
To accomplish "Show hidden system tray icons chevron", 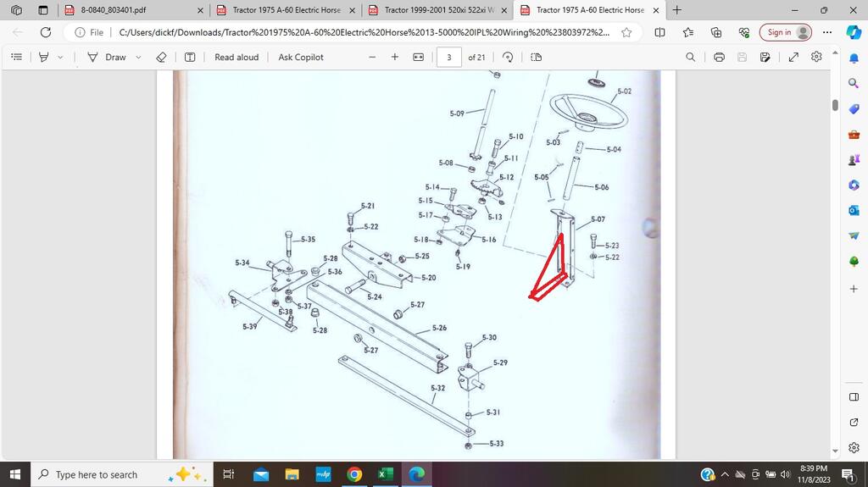I will click(725, 474).
